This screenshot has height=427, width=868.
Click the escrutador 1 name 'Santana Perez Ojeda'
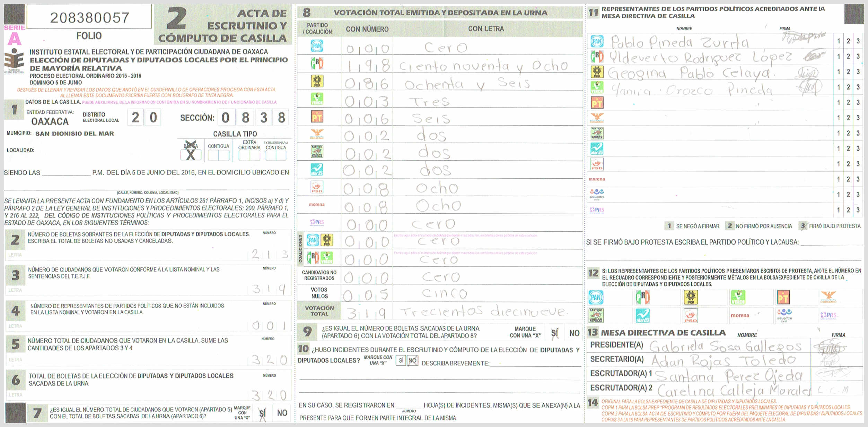tap(729, 375)
